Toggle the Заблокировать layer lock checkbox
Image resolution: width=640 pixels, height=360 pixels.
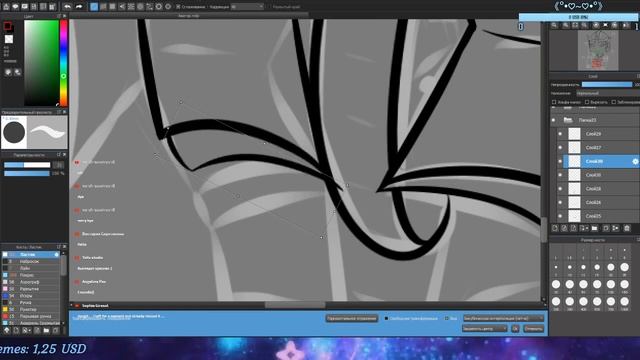pyautogui.click(x=613, y=102)
